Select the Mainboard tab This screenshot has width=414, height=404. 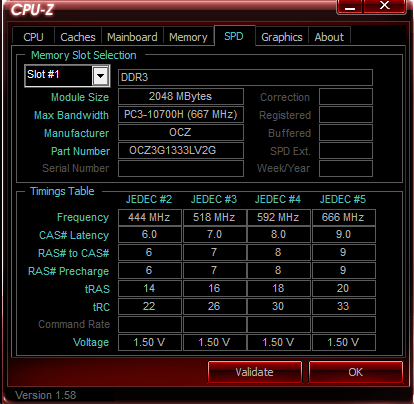click(x=132, y=37)
